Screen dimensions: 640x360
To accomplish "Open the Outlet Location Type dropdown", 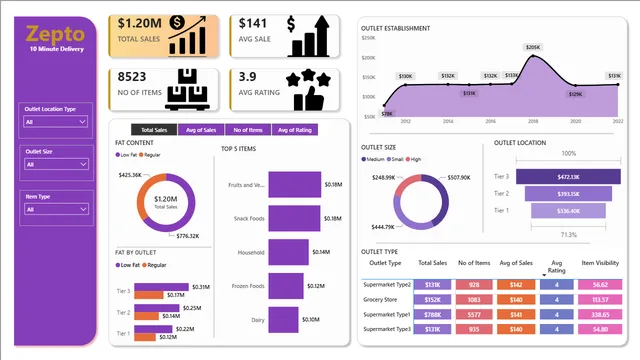I will tap(56, 122).
